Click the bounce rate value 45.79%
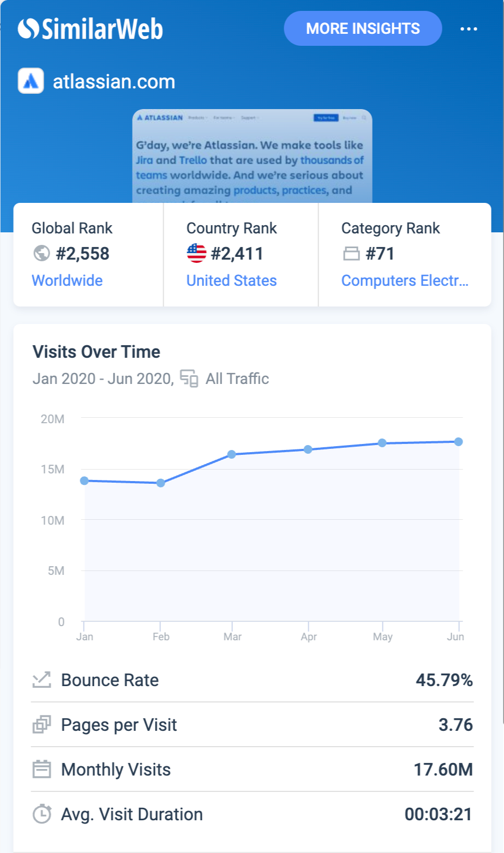 pyautogui.click(x=444, y=680)
